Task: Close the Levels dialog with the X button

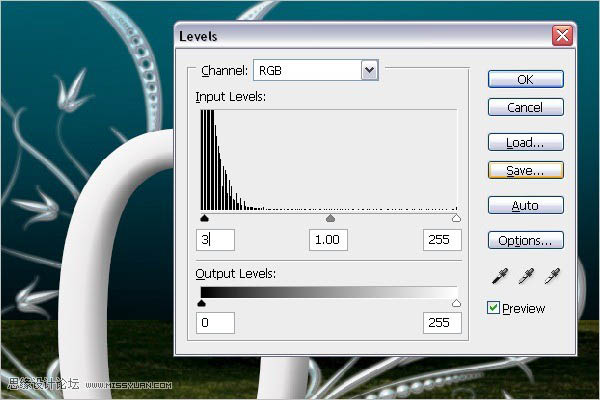Action: point(562,36)
